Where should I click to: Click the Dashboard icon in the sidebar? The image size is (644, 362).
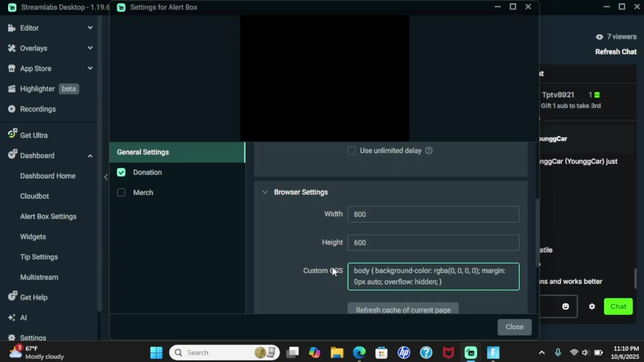(13, 155)
